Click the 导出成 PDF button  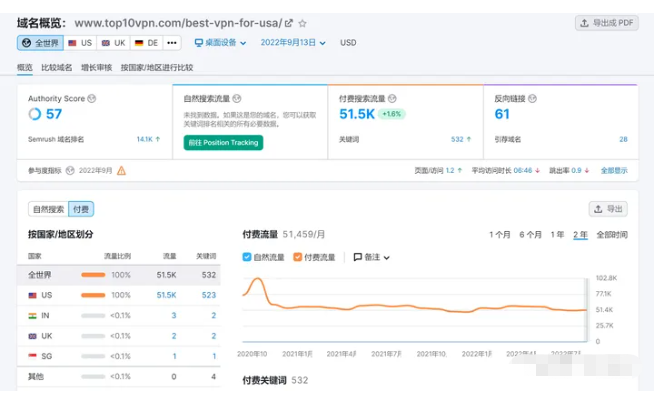click(607, 23)
